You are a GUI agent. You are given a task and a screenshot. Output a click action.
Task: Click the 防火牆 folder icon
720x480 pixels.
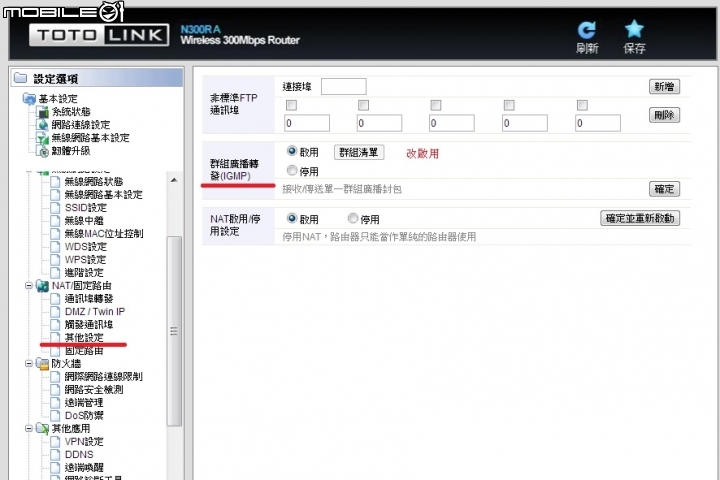click(43, 364)
